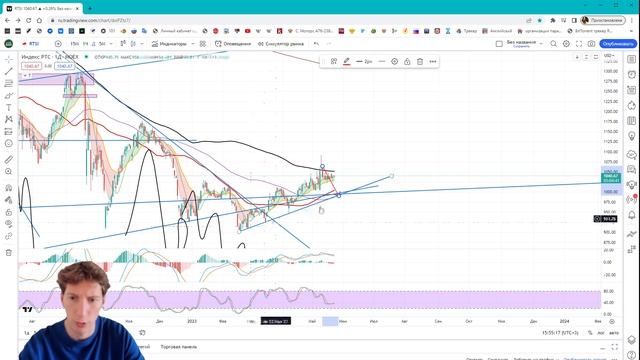Open Indicators menu
640x360 pixels.
(169, 44)
